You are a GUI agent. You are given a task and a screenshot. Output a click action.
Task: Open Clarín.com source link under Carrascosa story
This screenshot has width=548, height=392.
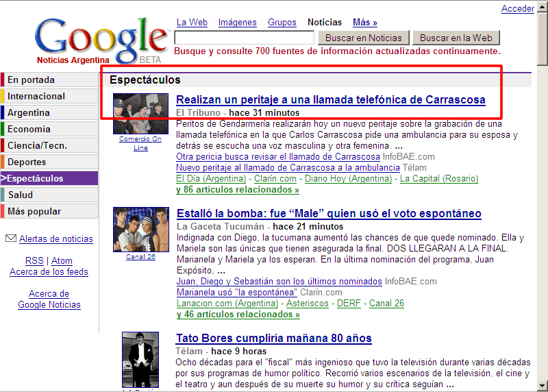(x=275, y=179)
